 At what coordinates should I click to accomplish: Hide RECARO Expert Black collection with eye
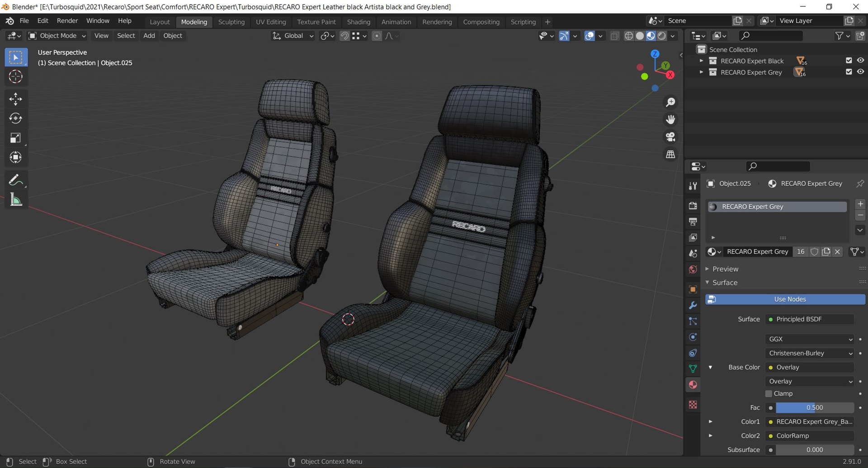point(860,61)
